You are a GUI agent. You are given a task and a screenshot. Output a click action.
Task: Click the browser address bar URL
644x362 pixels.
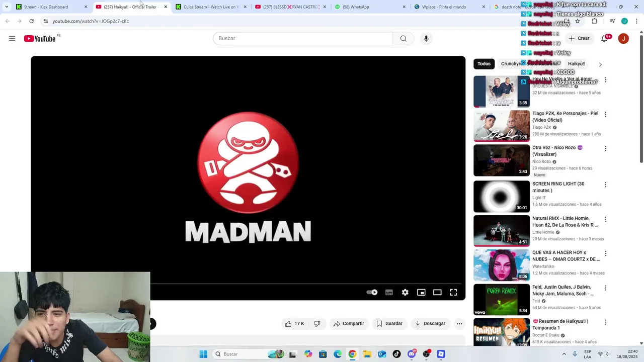91,21
